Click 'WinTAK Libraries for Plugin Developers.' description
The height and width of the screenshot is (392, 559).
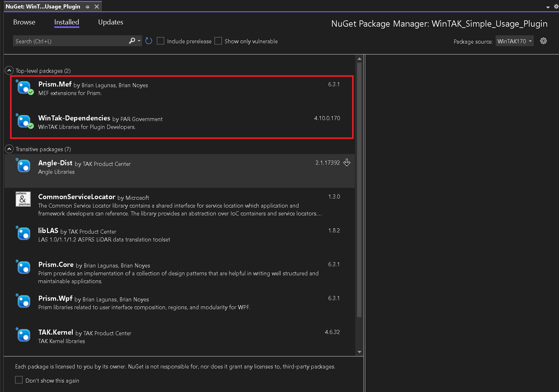click(87, 127)
